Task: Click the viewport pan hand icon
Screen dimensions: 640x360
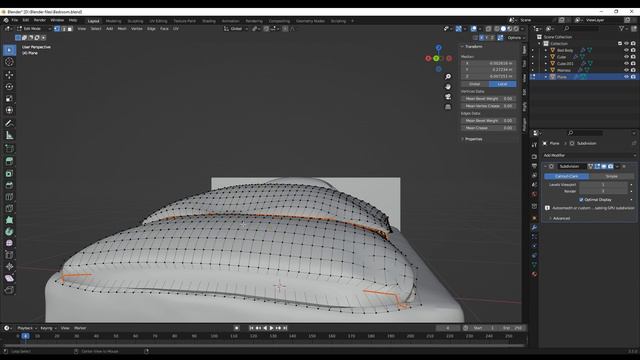Action: coord(448,87)
